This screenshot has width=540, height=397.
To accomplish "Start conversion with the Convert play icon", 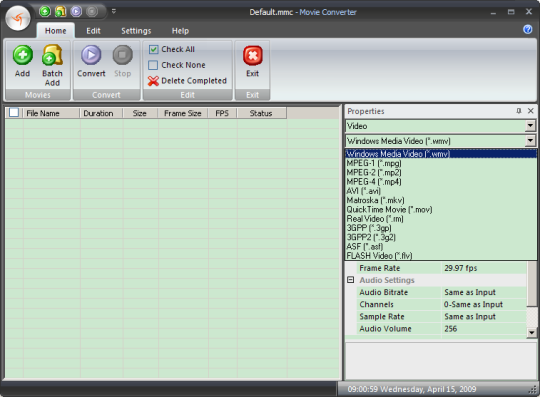I will [x=91, y=55].
